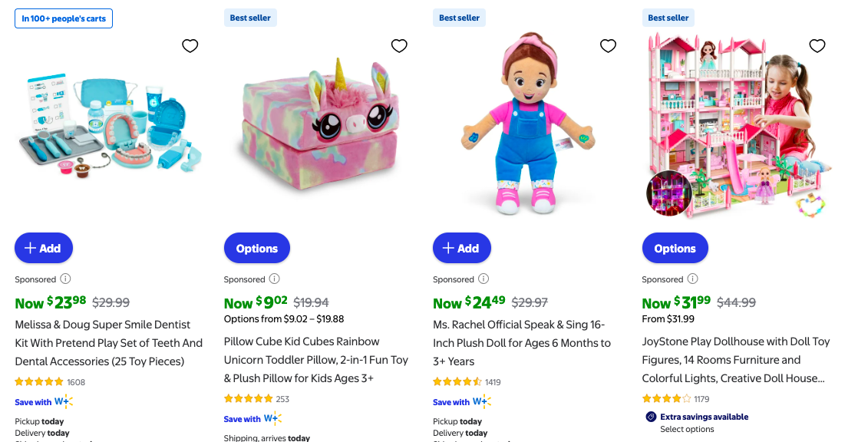
Task: Heart the JoyStone Play Dollhouse item
Action: tap(817, 46)
